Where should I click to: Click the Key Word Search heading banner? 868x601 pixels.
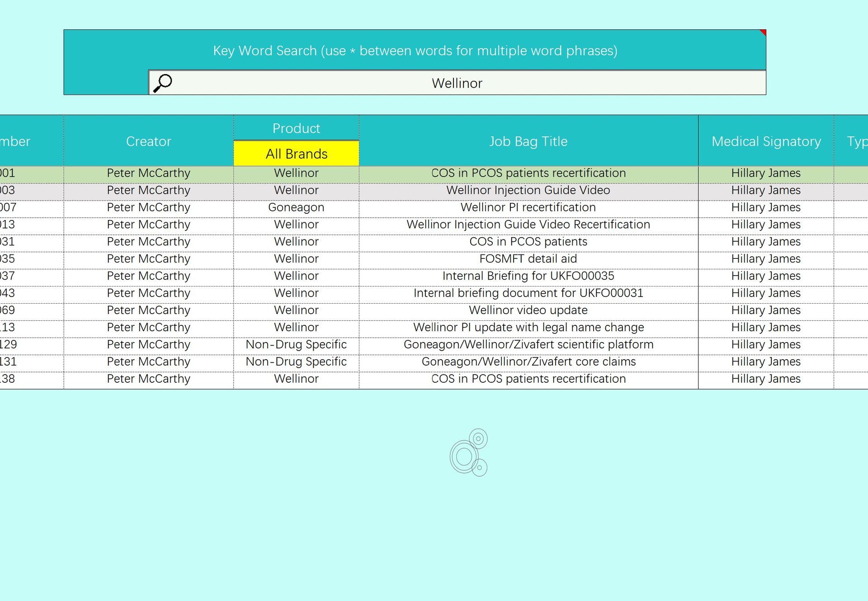pyautogui.click(x=415, y=50)
